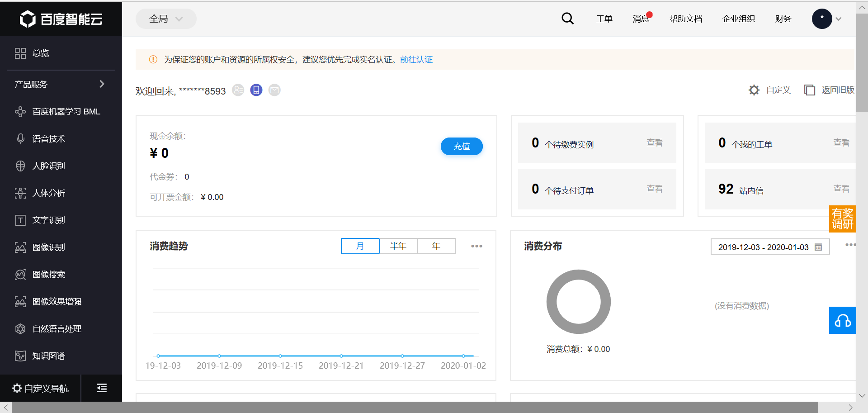Open the 财务 menu in the top bar
The image size is (868, 413).
click(783, 19)
